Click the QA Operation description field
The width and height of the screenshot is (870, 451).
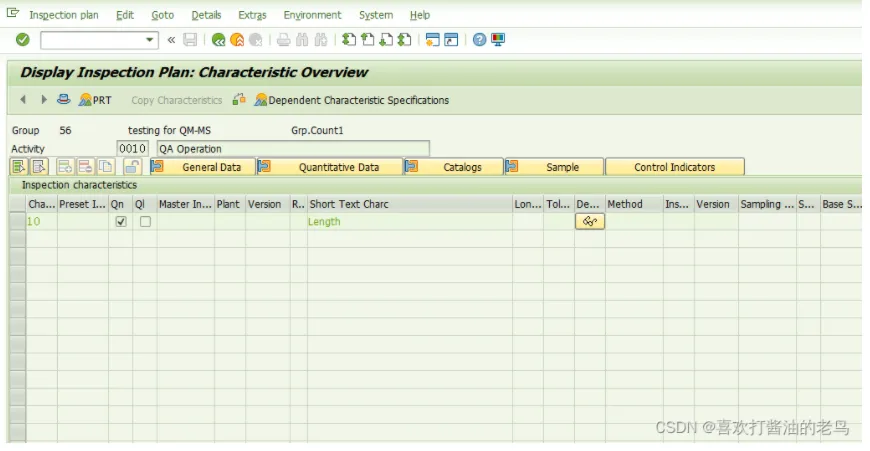pos(293,149)
